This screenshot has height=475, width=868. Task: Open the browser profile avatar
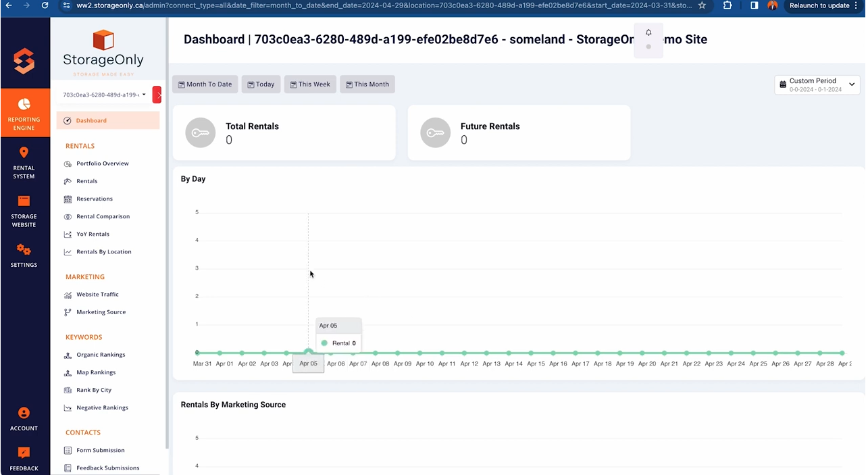(773, 5)
